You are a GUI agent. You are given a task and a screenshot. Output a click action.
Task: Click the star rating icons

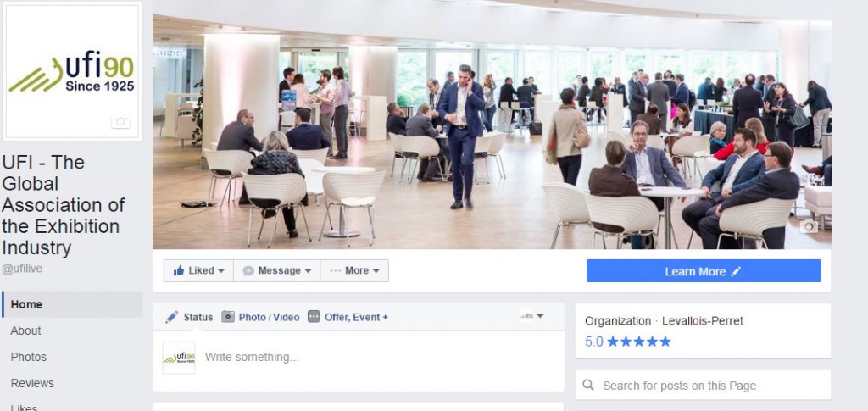[639, 342]
